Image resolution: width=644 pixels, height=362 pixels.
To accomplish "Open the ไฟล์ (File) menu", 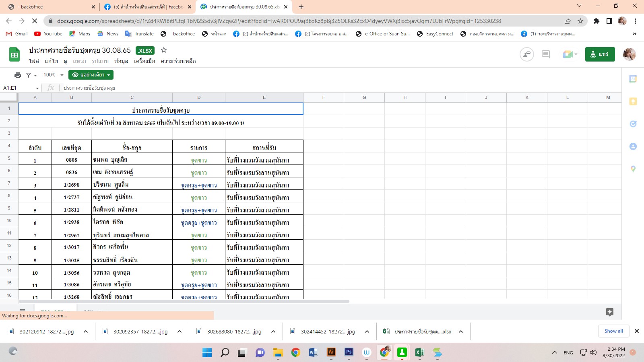I will (x=34, y=61).
